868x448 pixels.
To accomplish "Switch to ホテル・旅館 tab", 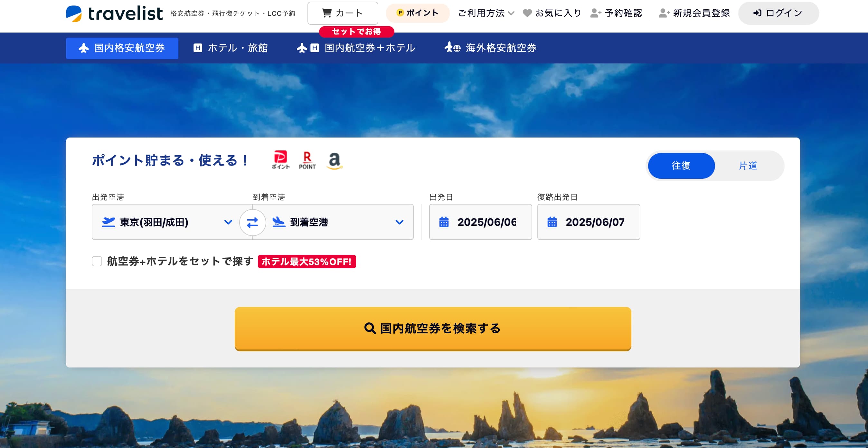I will click(231, 48).
